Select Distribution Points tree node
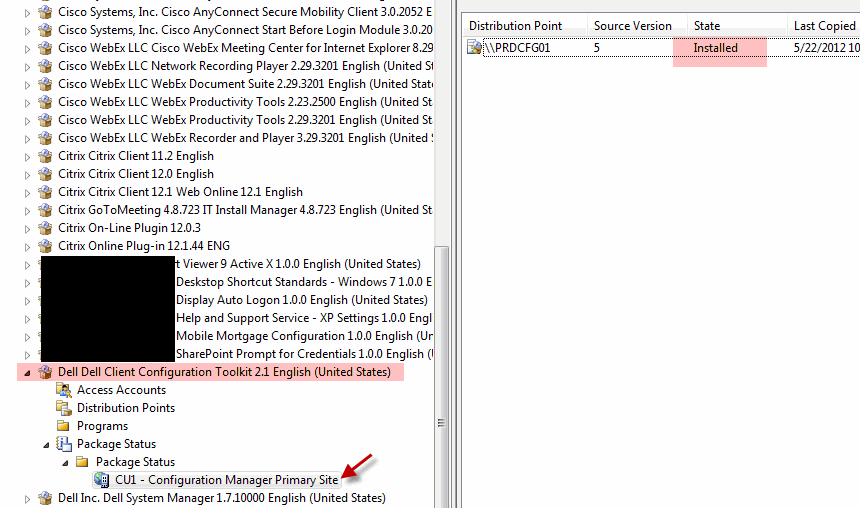Image resolution: width=860 pixels, height=508 pixels. tap(126, 408)
